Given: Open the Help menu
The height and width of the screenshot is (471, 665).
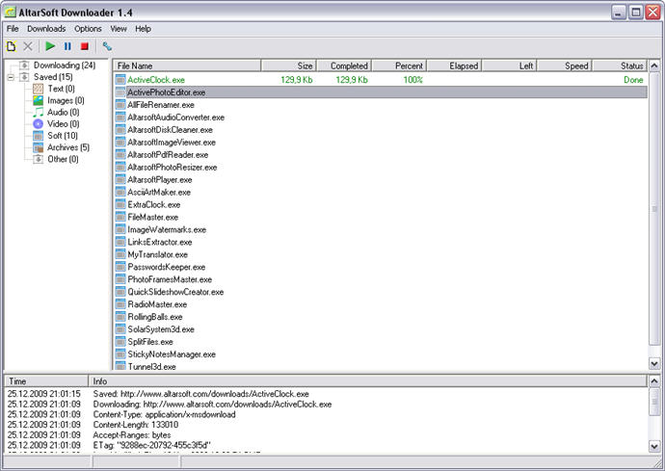Looking at the screenshot, I should tap(143, 29).
